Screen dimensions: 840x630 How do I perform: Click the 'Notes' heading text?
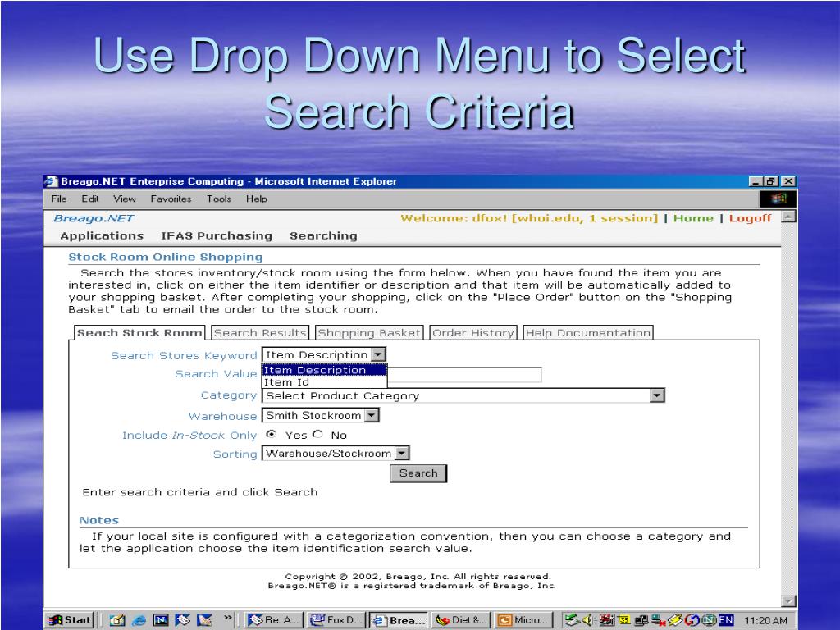tap(99, 520)
